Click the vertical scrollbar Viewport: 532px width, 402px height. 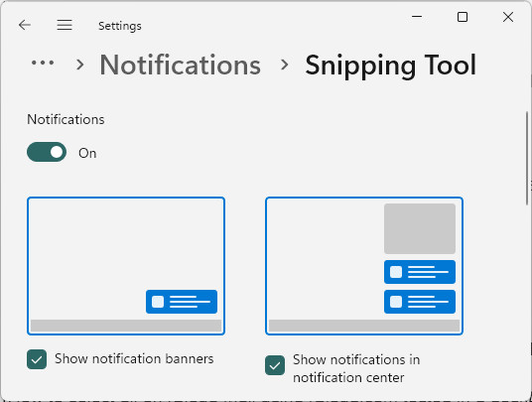(x=527, y=158)
